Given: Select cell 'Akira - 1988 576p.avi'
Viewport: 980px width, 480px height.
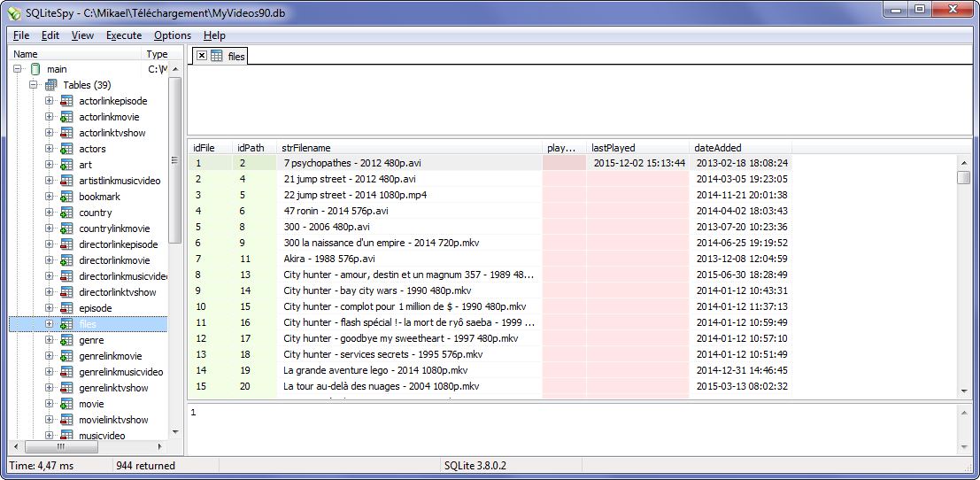Looking at the screenshot, I should pyautogui.click(x=409, y=259).
